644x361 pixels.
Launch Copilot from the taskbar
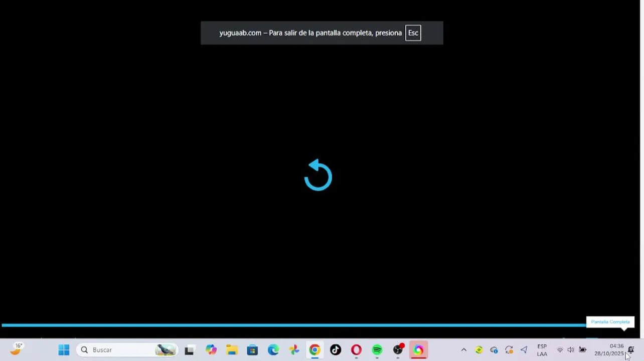pyautogui.click(x=211, y=350)
